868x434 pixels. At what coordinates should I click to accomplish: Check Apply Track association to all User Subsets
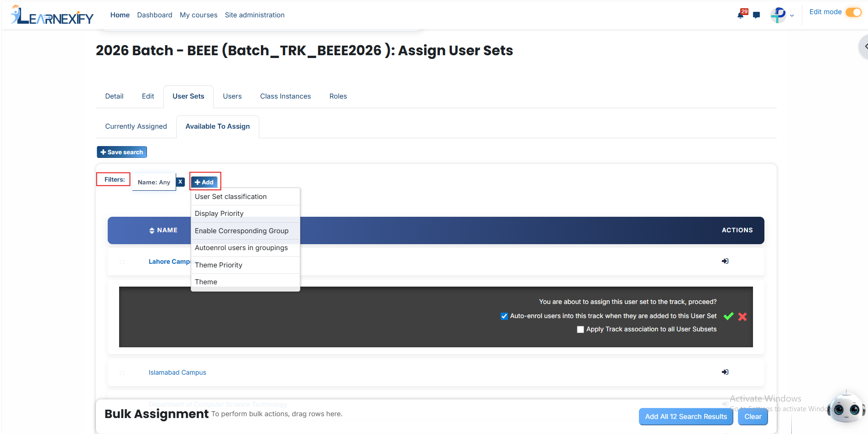tap(580, 329)
